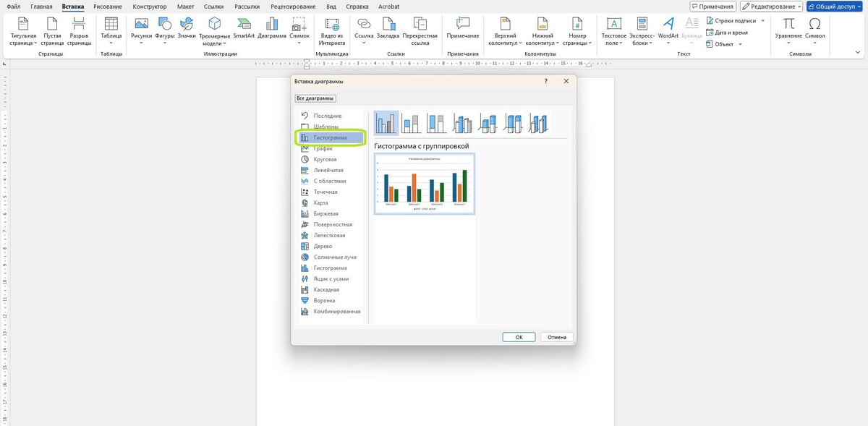Image resolution: width=868 pixels, height=426 pixels.
Task: Open the Уравнение equation menu
Action: (788, 31)
